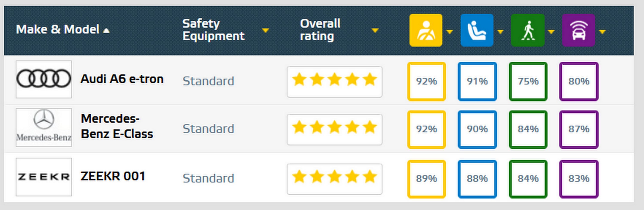Sort by adult occupant arrow next to yellow icon
Viewport: 644px width, 210px height.
pyautogui.click(x=450, y=32)
